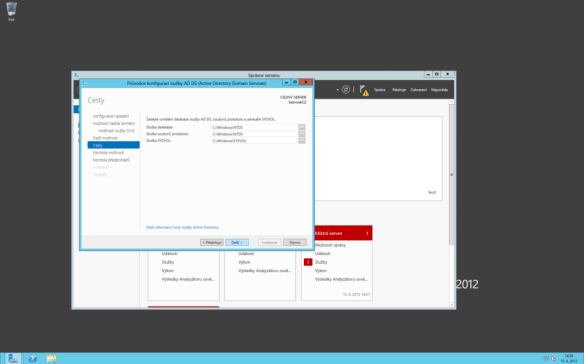Open Možnosti správy in the Místní server tile
Viewport: 584px width, 364px height.
(x=330, y=245)
